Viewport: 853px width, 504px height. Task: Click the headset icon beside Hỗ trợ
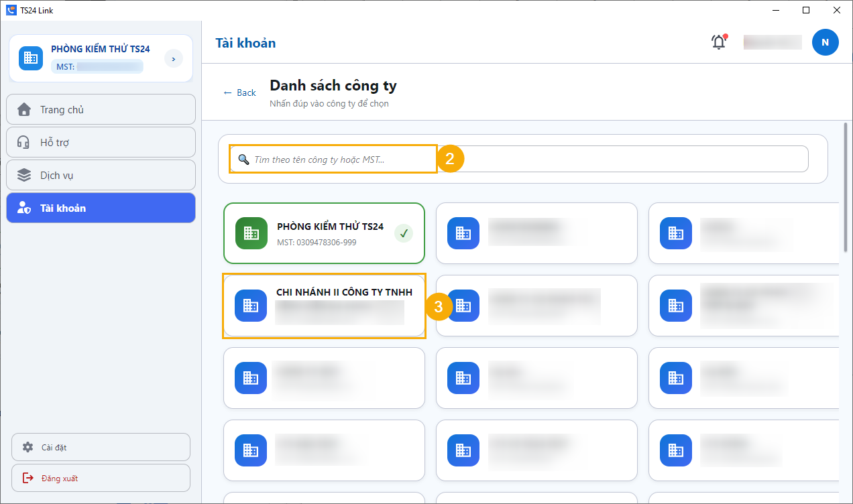24,142
